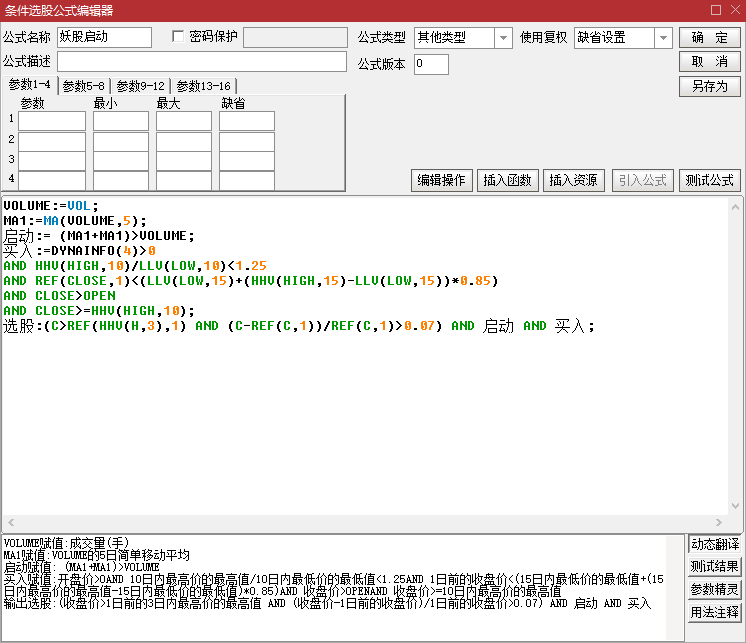Focus the 公式描述 input field
Image resolution: width=746 pixels, height=643 pixels.
tap(202, 62)
